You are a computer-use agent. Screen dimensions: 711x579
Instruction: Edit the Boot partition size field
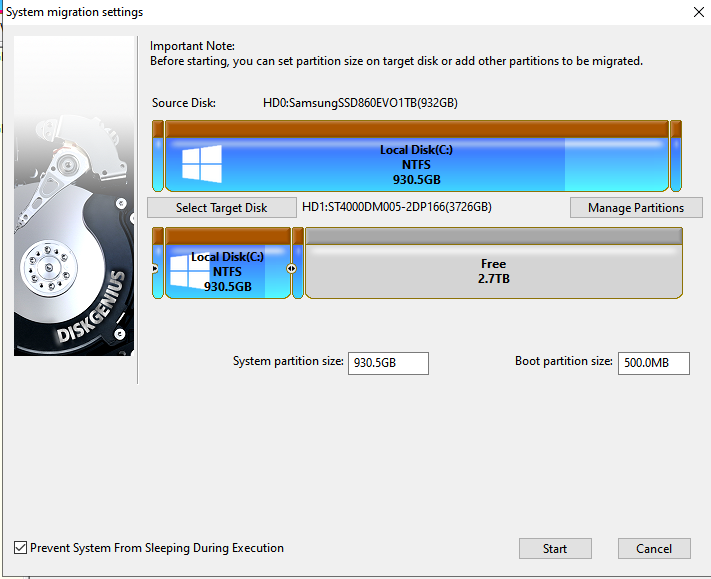click(653, 363)
